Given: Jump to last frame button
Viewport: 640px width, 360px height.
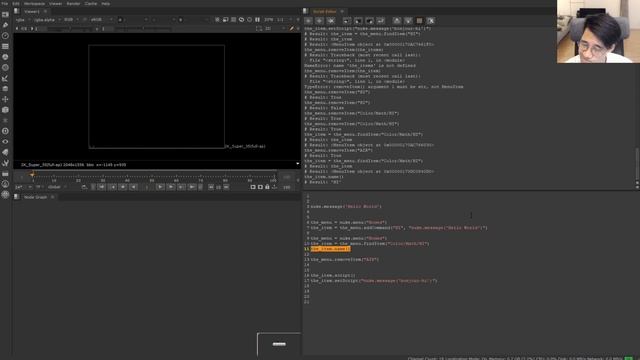Looking at the screenshot, I should coord(192,187).
